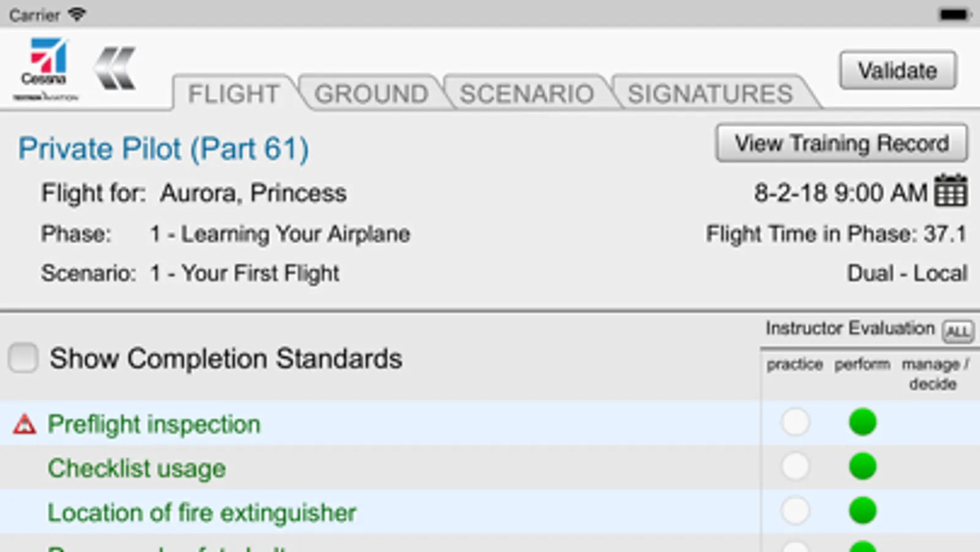
Task: Toggle Show Completion Standards checkbox
Action: pyautogui.click(x=23, y=358)
